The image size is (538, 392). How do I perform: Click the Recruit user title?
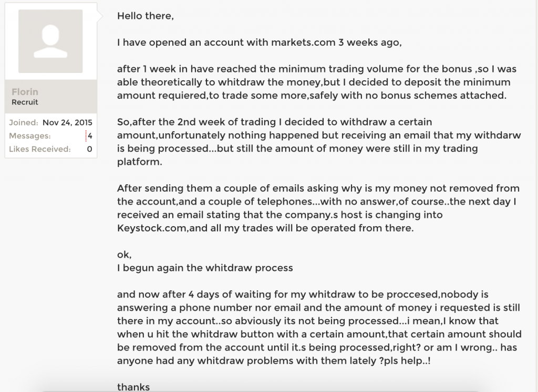25,102
